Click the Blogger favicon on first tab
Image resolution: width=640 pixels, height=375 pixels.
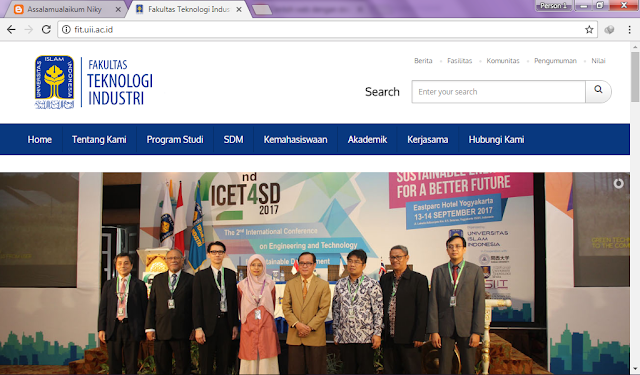[18, 9]
